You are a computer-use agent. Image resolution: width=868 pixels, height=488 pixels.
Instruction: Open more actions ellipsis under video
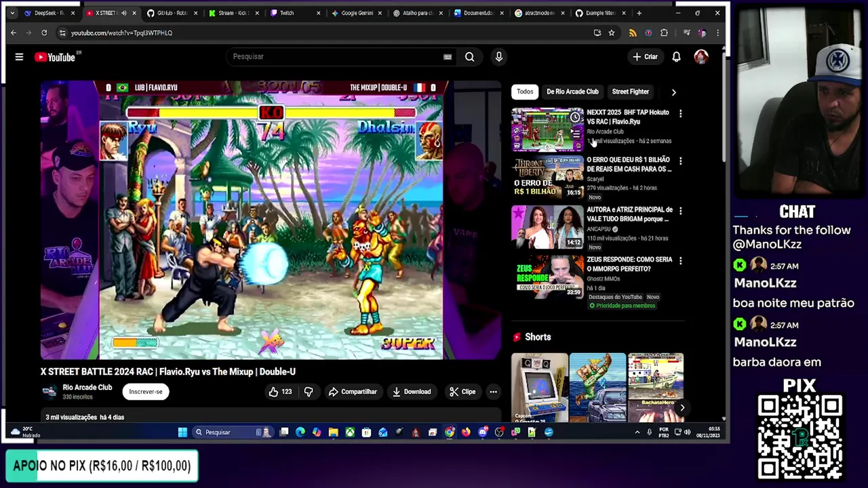494,392
